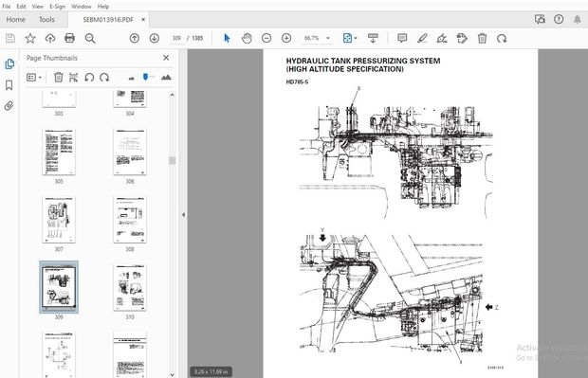Open the E-Sign menu
The height and width of the screenshot is (378, 588).
(57, 7)
